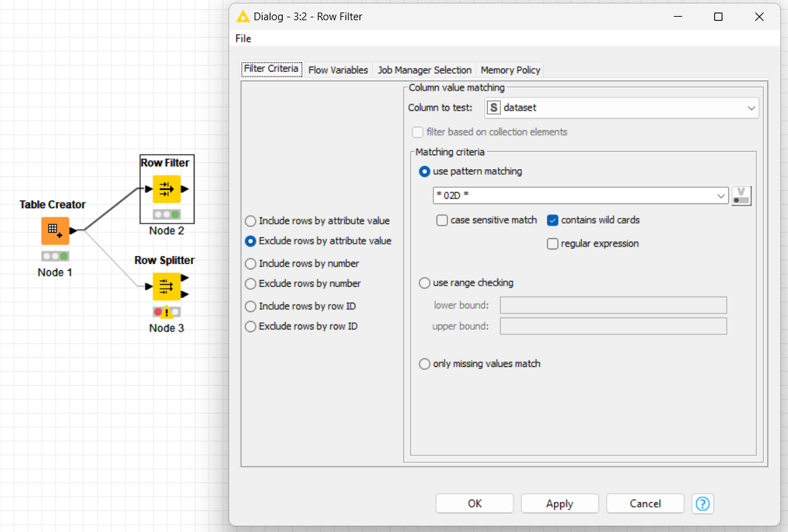Image resolution: width=788 pixels, height=532 pixels.
Task: Click the OK button
Action: point(474,503)
